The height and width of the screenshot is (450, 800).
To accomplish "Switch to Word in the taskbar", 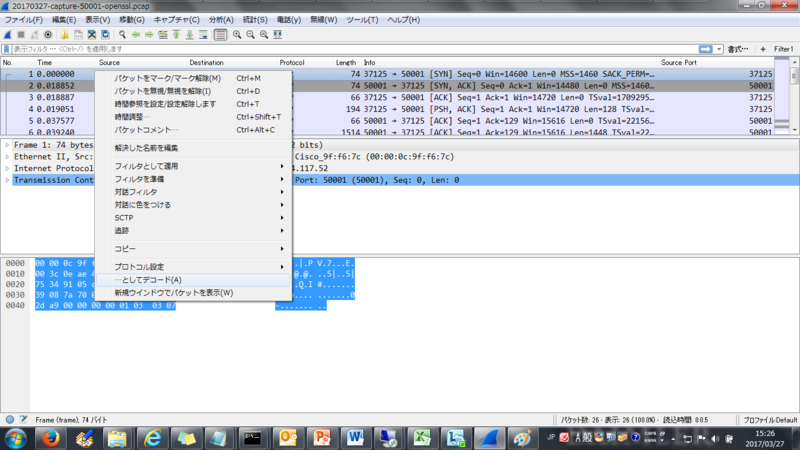I will (355, 438).
